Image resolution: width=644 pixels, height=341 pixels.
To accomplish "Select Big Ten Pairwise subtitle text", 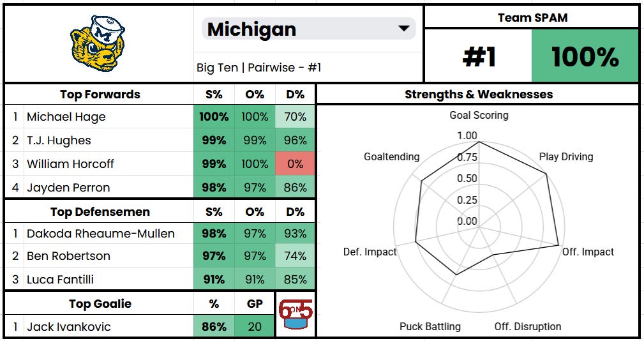I will click(x=258, y=68).
